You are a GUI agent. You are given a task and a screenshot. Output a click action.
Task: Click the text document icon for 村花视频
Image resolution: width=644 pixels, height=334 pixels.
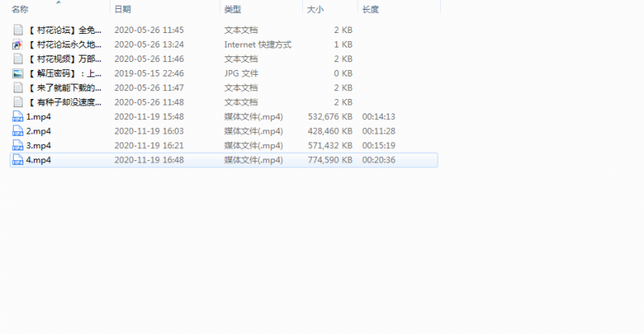pos(18,59)
